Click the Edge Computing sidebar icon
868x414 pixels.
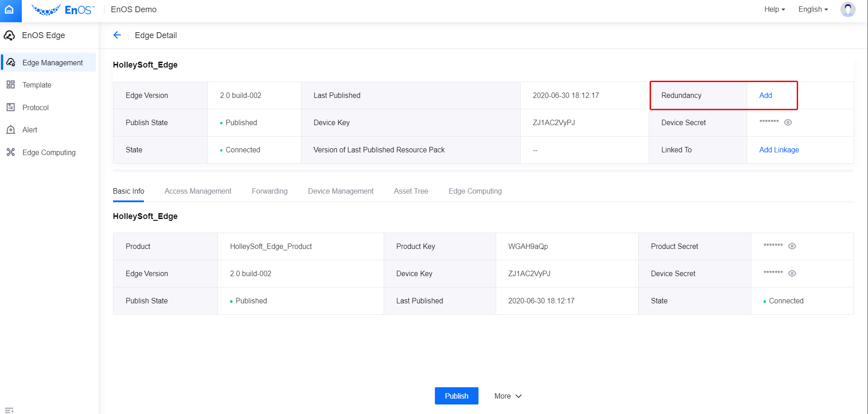click(x=11, y=152)
